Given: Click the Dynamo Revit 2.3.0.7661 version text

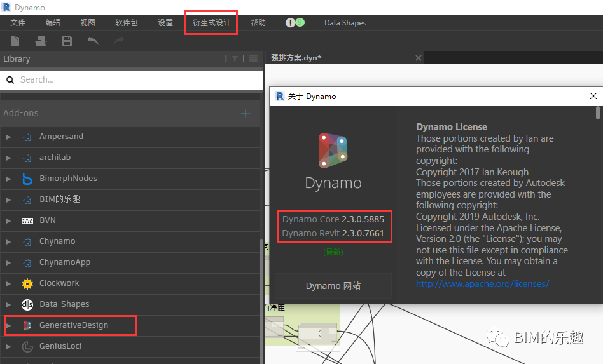Looking at the screenshot, I should pos(333,233).
